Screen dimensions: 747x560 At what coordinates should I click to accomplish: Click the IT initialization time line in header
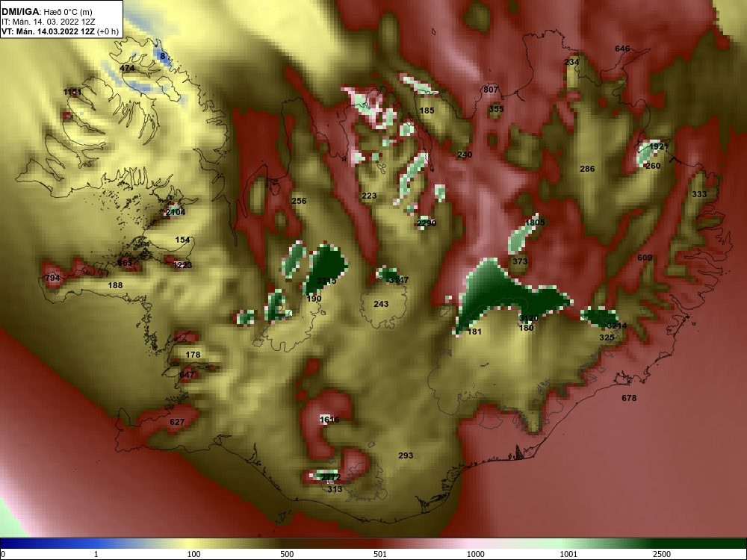(46, 22)
